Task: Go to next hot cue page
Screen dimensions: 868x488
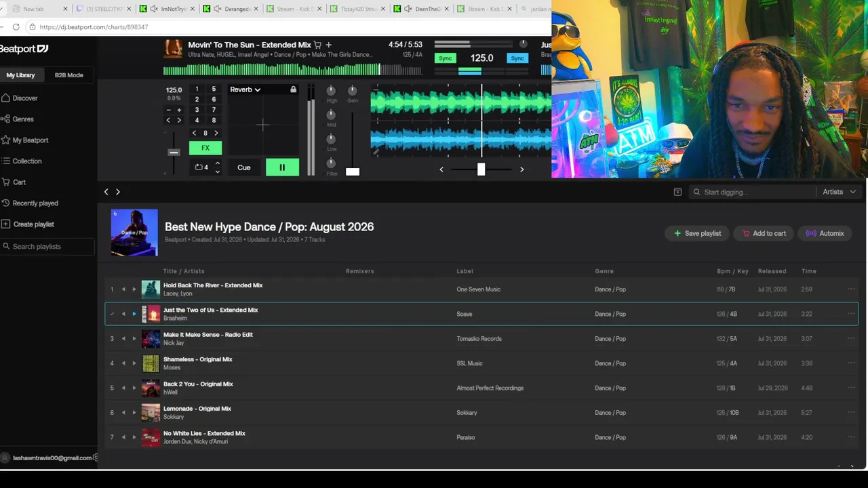Action: [x=216, y=133]
